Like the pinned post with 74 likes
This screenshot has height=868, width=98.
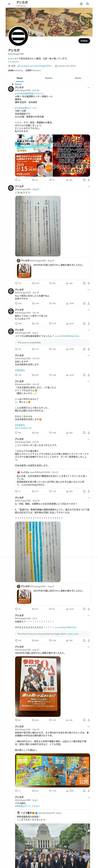tap(51, 180)
